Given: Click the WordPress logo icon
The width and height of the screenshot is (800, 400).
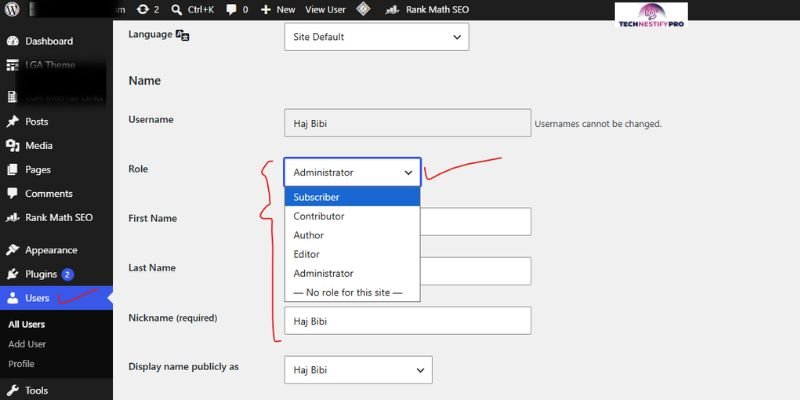Looking at the screenshot, I should point(12,9).
